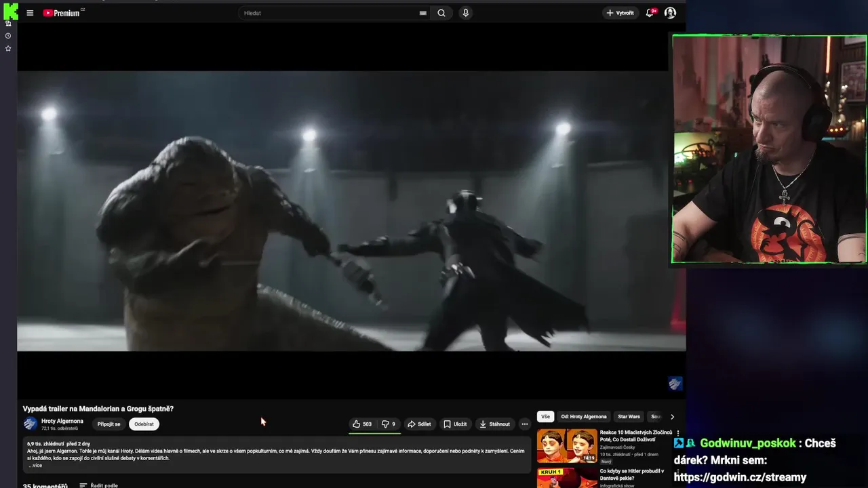Open the Řadit podle sort comments dropdown
The image size is (868, 488).
[x=99, y=485]
